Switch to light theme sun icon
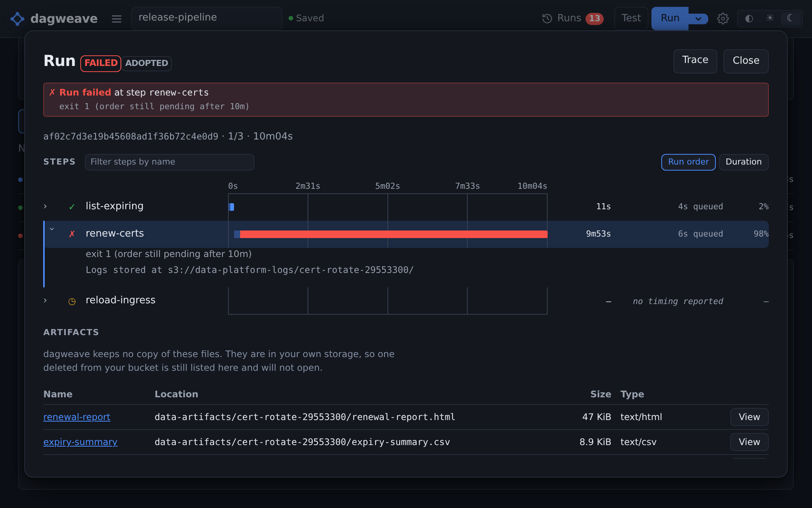Image resolution: width=812 pixels, height=508 pixels. point(770,18)
